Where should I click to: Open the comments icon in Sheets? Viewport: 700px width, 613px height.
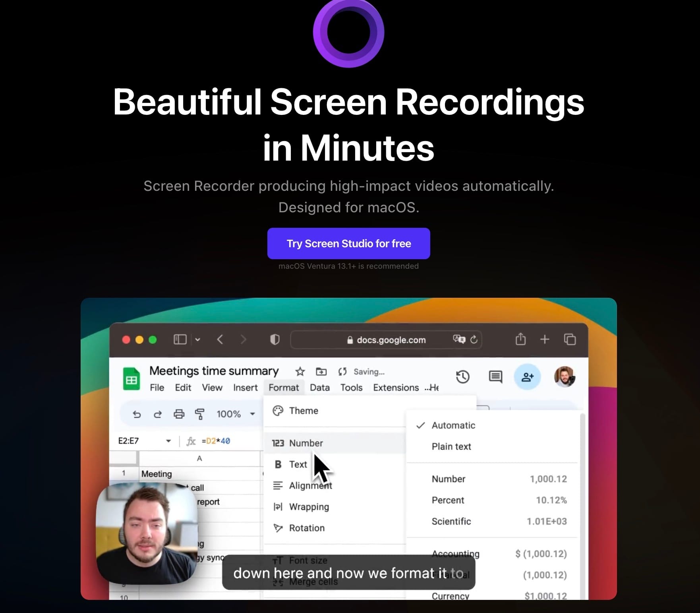(x=495, y=376)
